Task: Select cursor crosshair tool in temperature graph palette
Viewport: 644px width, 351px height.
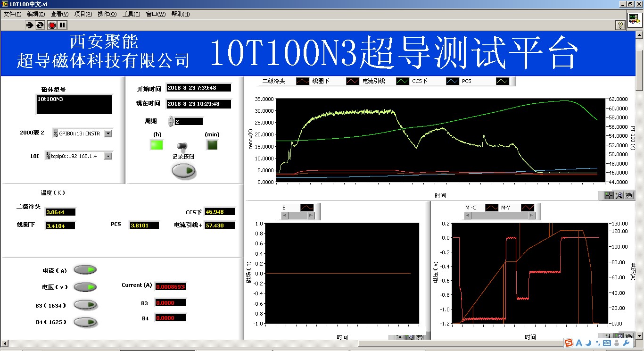Action: pos(609,195)
